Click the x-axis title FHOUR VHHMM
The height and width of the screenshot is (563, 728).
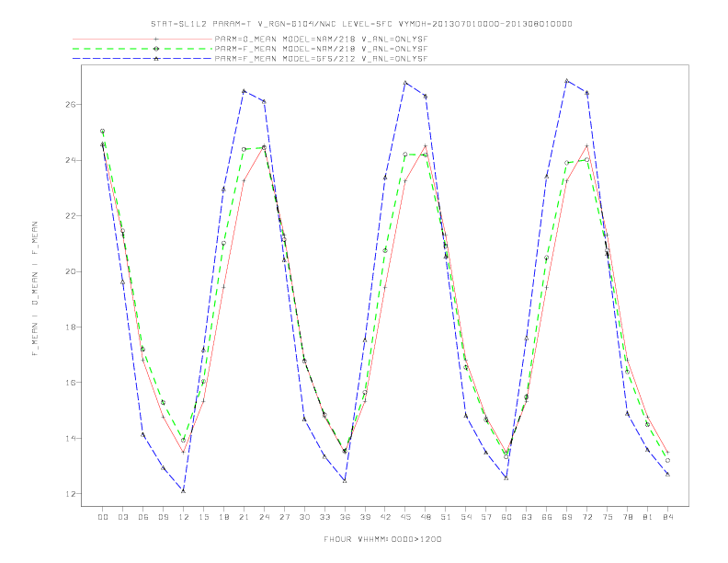coord(382,539)
